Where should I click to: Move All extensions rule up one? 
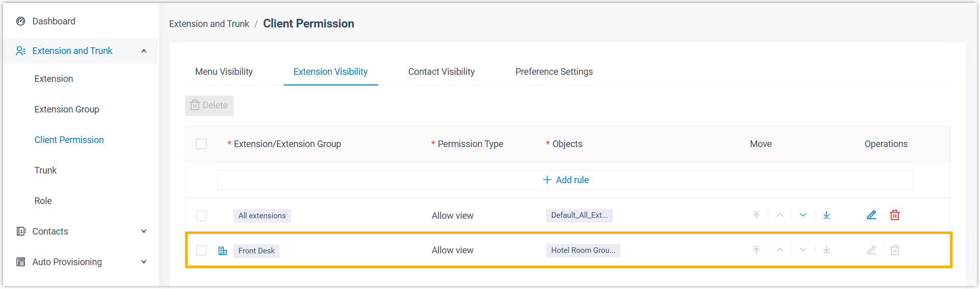tap(780, 215)
